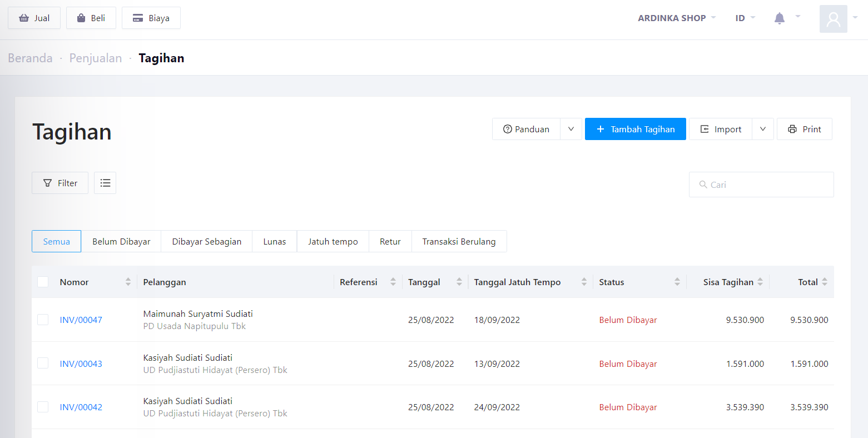Open invoice INV/00042
This screenshot has height=438, width=868.
point(81,407)
